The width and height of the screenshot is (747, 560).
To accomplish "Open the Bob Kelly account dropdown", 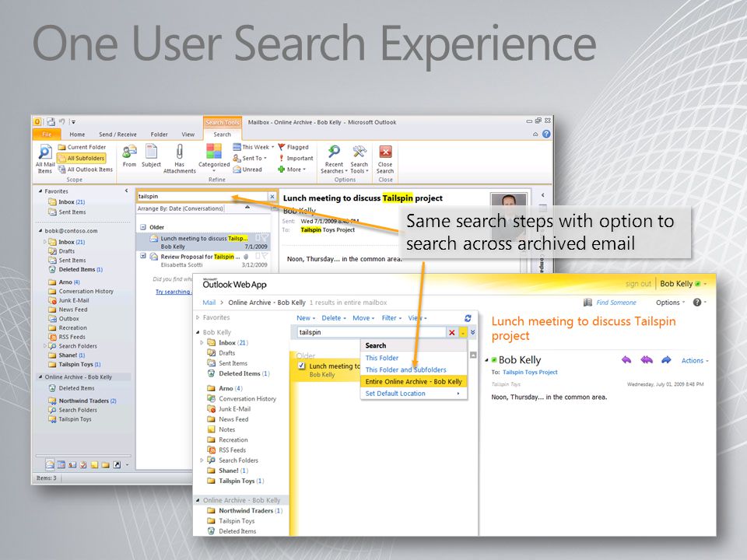I will 682,284.
